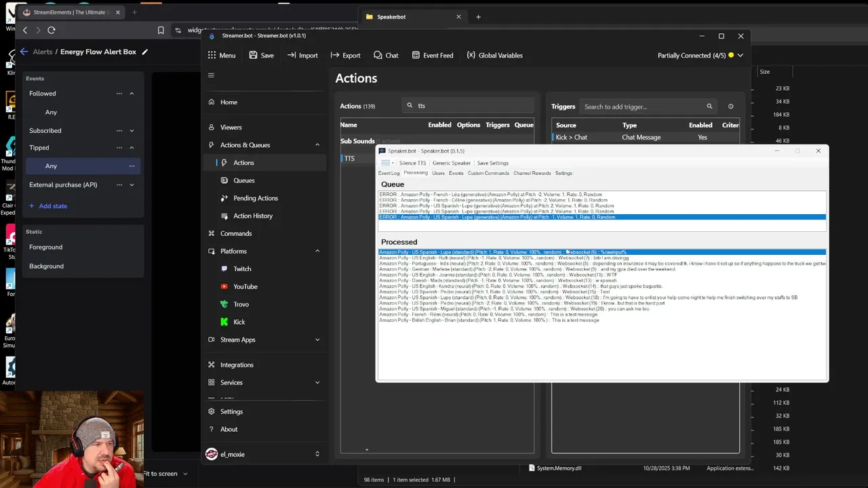
Task: Open Global Variables in Streamer.bot
Action: click(494, 56)
